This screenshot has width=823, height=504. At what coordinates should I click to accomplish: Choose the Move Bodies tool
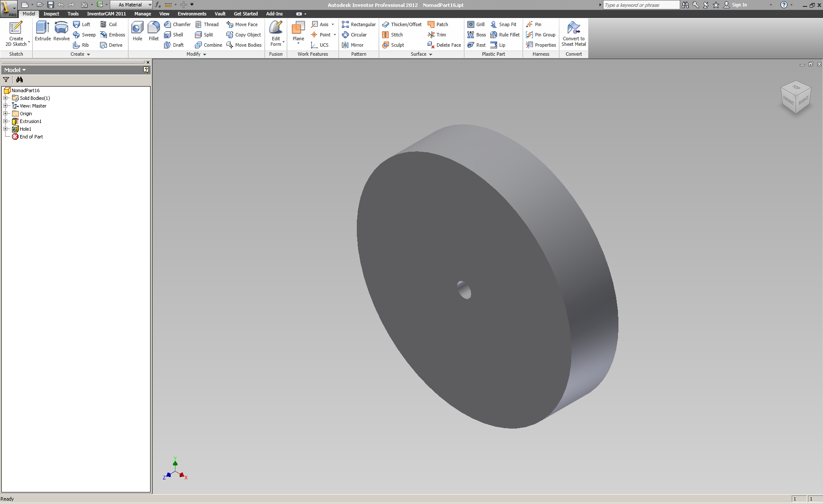(244, 45)
